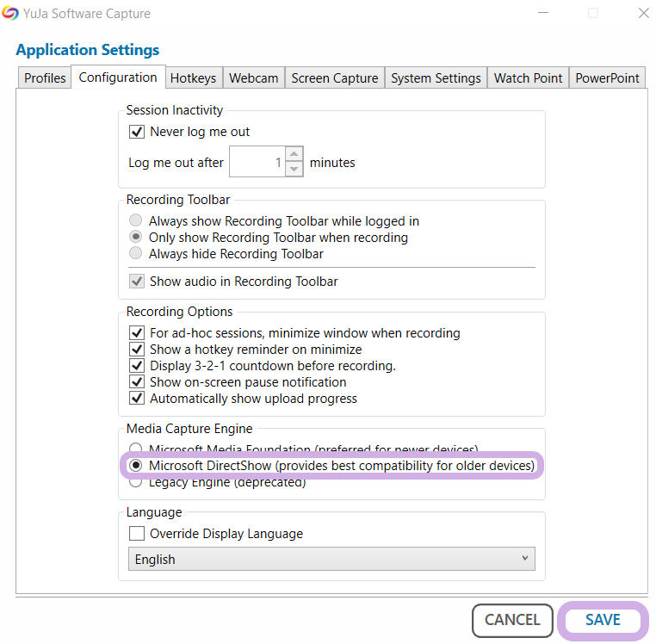The image size is (656, 644).
Task: Click the YuJa logo icon in title bar
Action: pyautogui.click(x=10, y=14)
